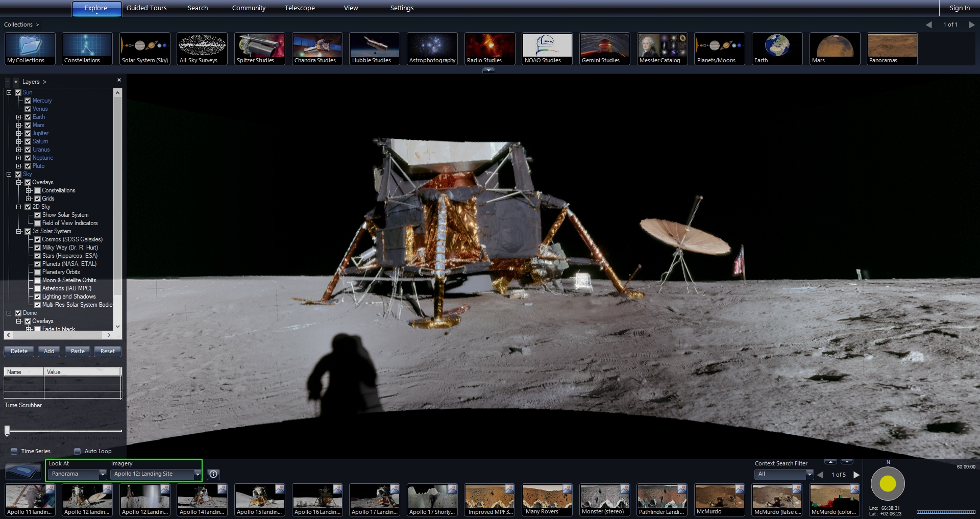This screenshot has width=980, height=519.
Task: Click the Time Scrubber slider handle
Action: [x=7, y=431]
